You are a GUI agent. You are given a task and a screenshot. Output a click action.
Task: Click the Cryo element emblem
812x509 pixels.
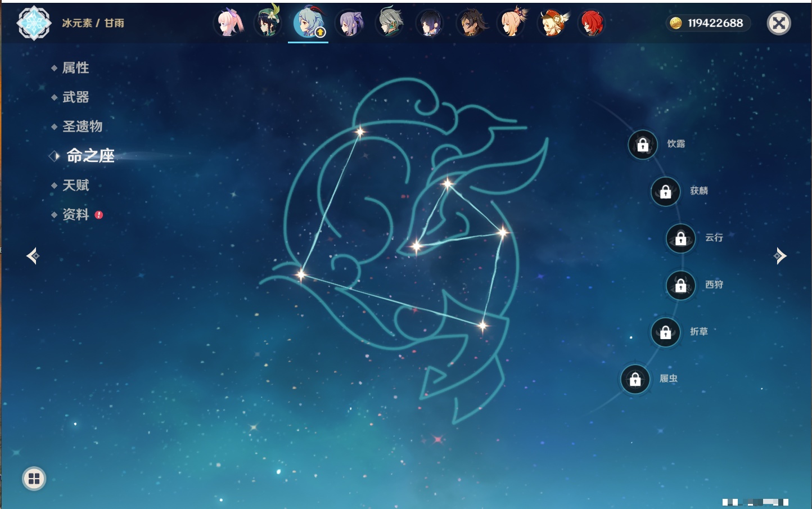(x=34, y=23)
